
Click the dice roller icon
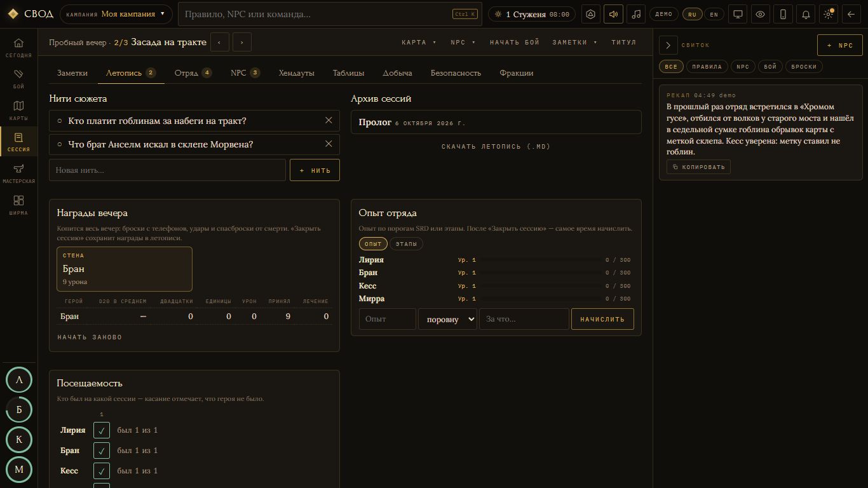point(590,14)
